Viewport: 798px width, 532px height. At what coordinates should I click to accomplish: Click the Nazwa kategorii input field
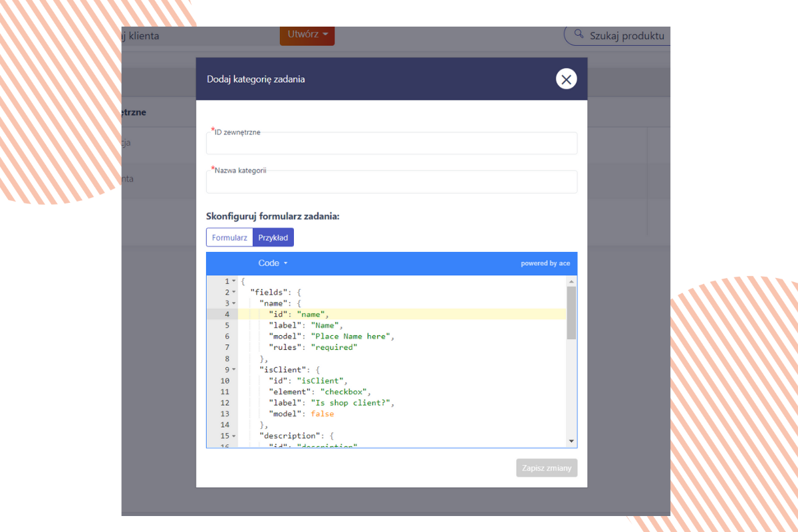click(392, 182)
